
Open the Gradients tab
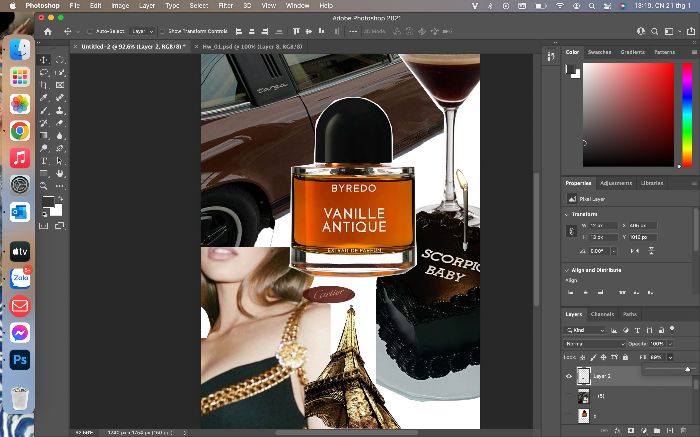click(633, 52)
